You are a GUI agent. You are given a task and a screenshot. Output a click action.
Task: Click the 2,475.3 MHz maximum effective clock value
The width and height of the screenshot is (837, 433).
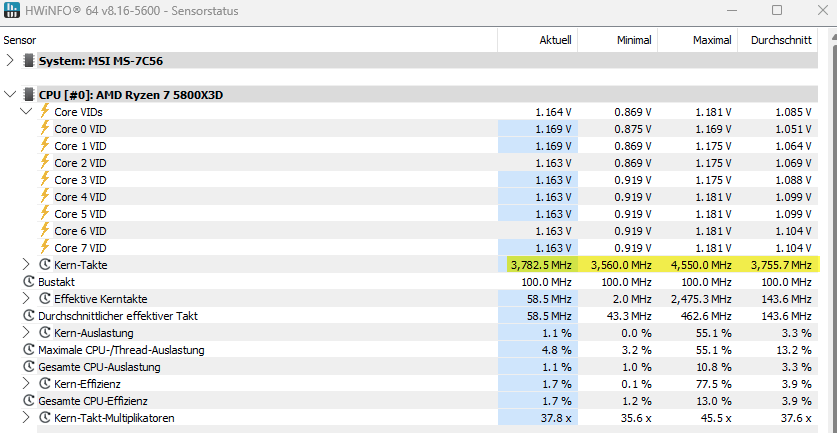pos(701,298)
